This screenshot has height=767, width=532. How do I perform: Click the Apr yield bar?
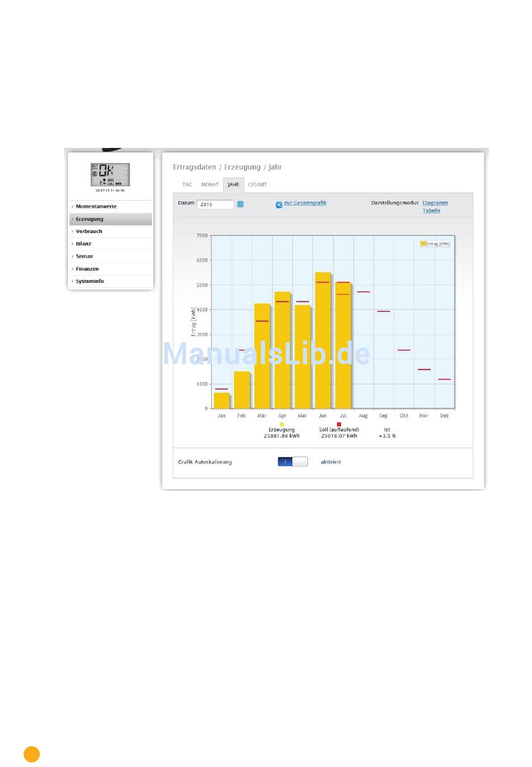(x=282, y=350)
